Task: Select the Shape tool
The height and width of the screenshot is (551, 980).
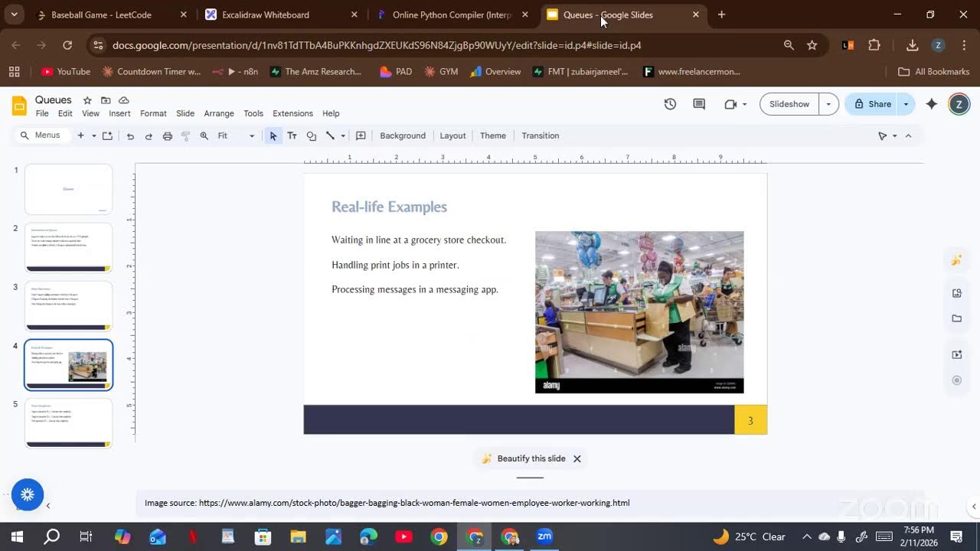Action: point(311,136)
